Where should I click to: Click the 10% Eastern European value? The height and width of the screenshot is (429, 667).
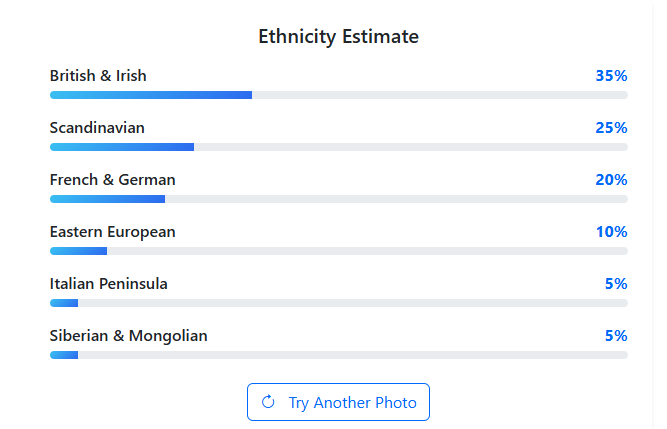coord(611,232)
